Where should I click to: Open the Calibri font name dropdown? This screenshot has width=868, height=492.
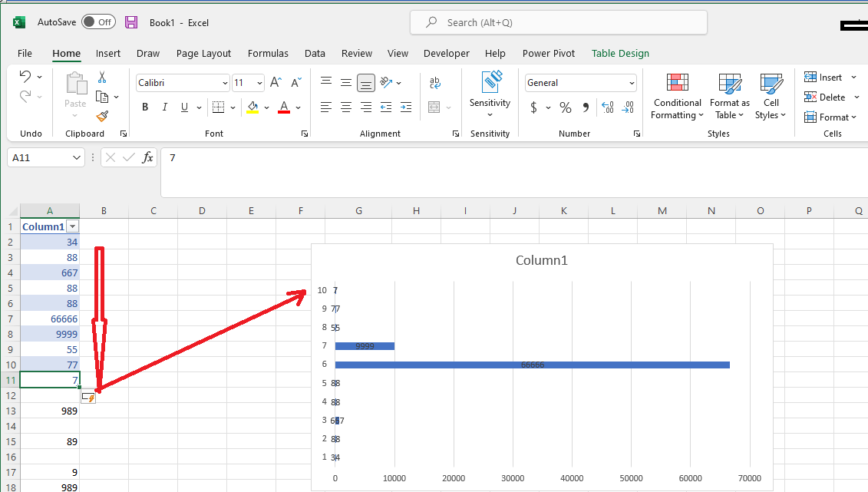[x=225, y=83]
